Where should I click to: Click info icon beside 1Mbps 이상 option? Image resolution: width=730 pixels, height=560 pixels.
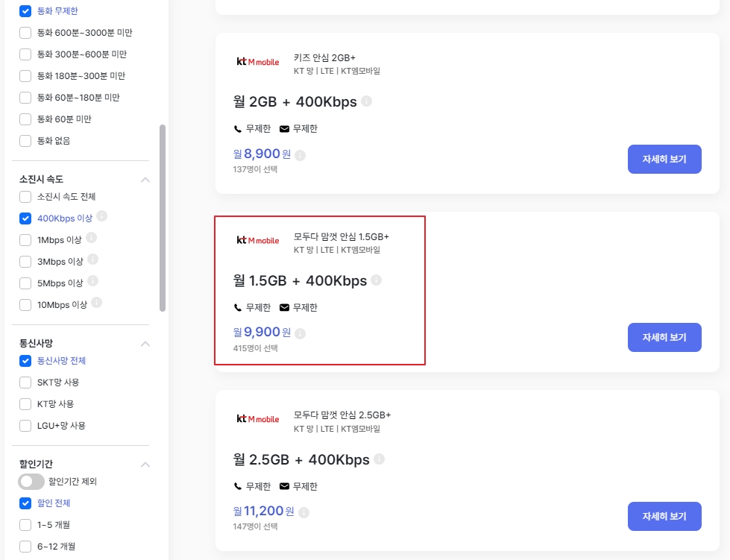pyautogui.click(x=91, y=237)
